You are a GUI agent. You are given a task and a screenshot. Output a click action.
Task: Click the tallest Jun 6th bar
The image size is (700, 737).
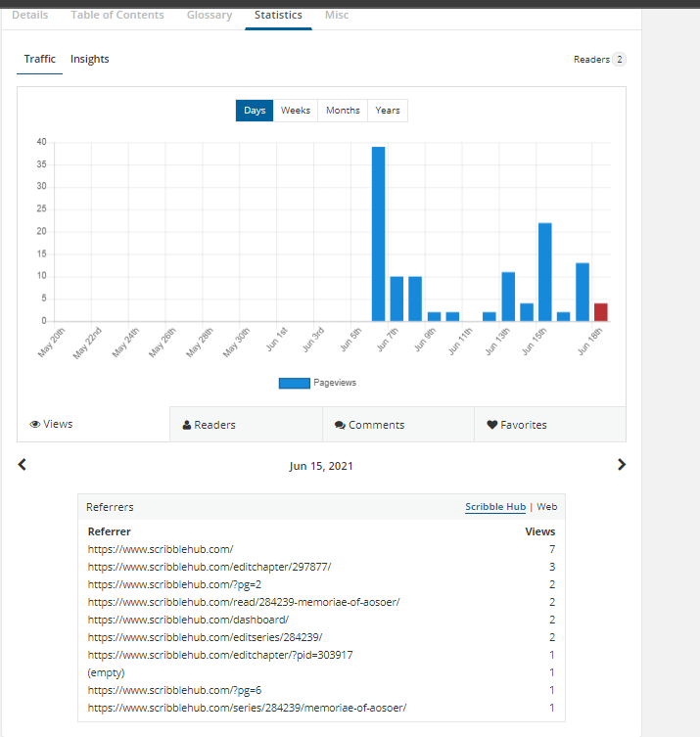point(378,234)
